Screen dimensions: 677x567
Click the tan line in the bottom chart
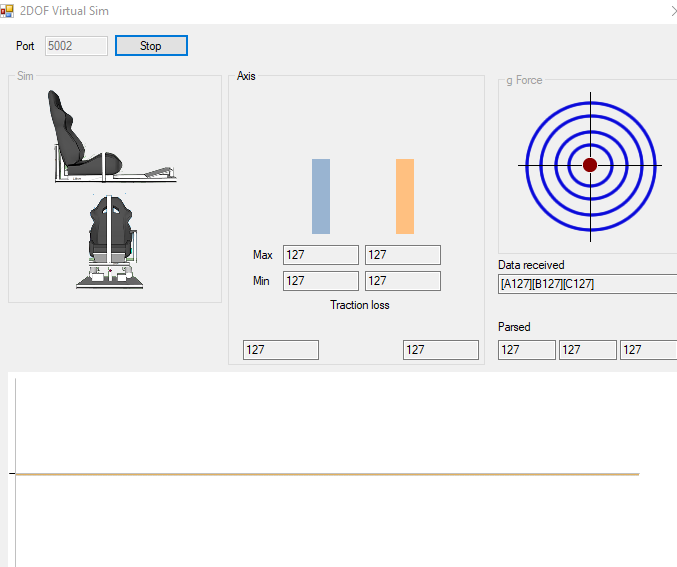[327, 474]
